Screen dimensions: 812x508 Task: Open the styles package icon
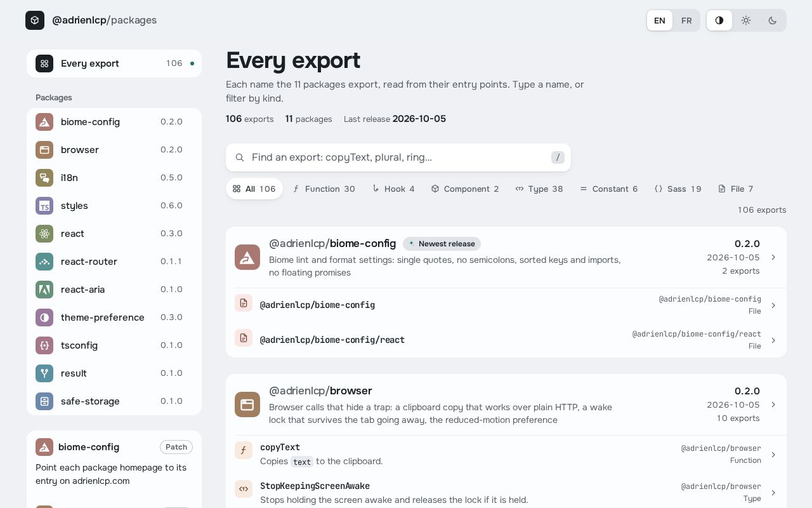point(44,206)
